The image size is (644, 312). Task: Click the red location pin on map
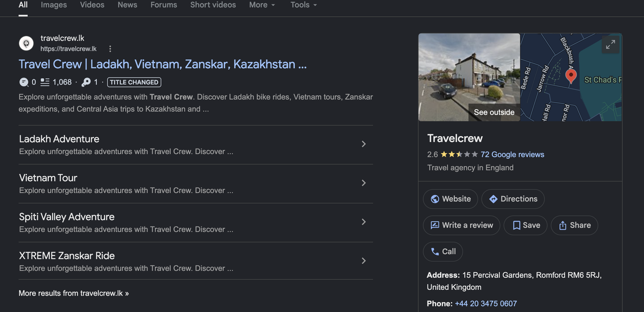coord(571,76)
